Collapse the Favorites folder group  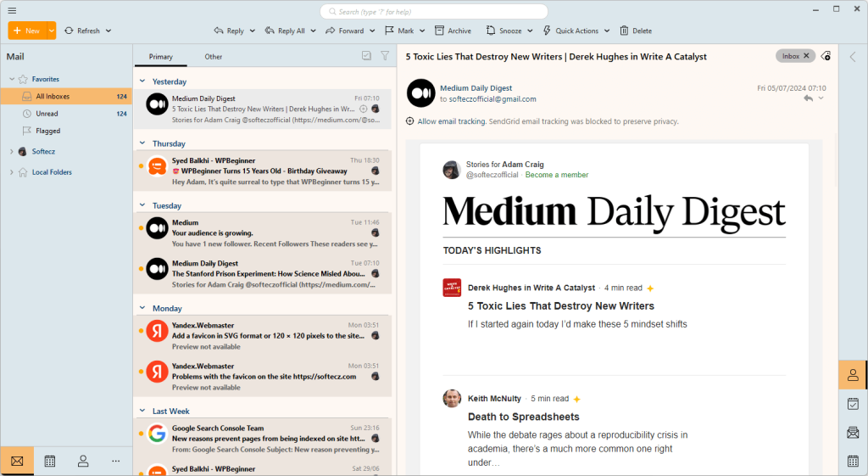pyautogui.click(x=12, y=79)
